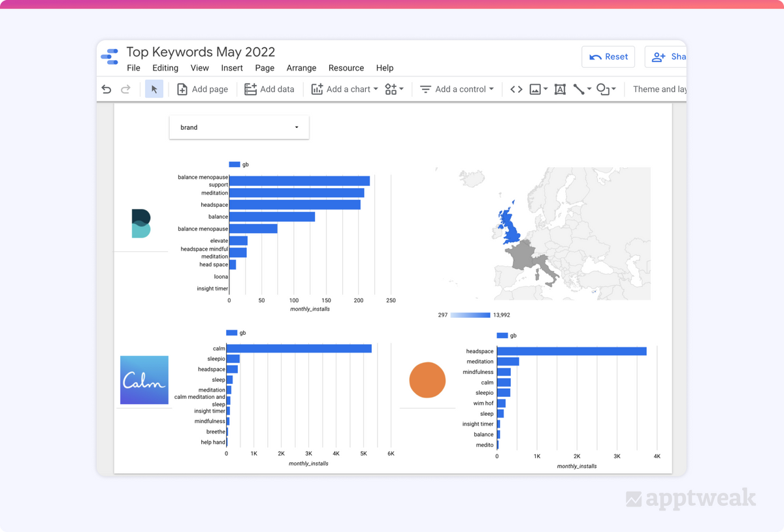
Task: Open Theme and layout panel
Action: click(659, 89)
